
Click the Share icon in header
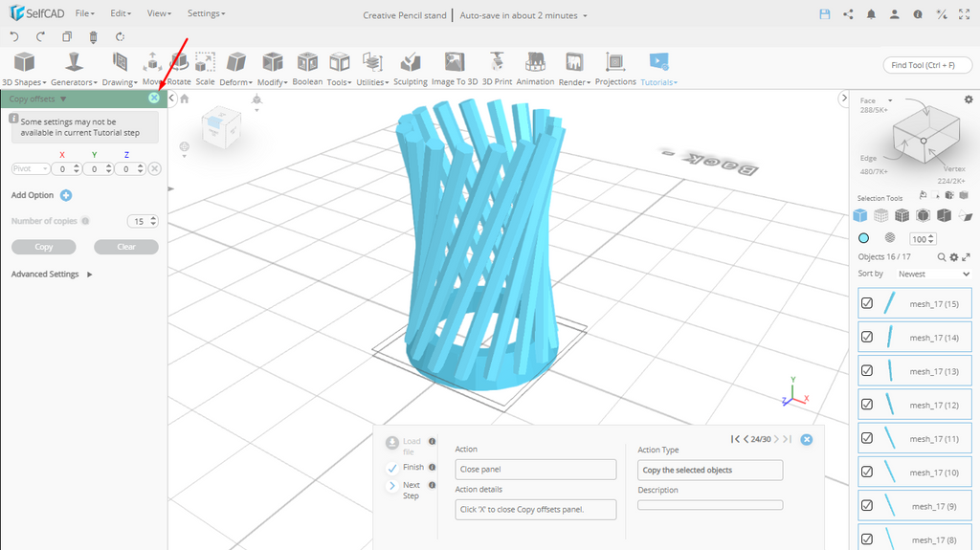pos(848,14)
